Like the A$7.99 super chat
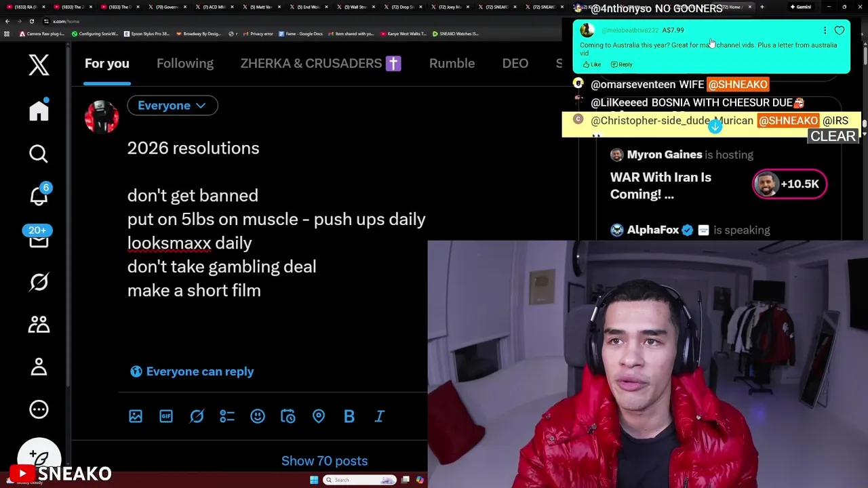 [592, 64]
